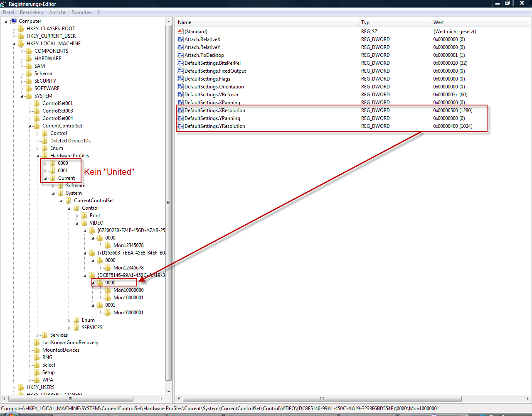Viewport: 532px width, 416px height.
Task: Click the folder icon of Mon10000000
Action: [108, 290]
